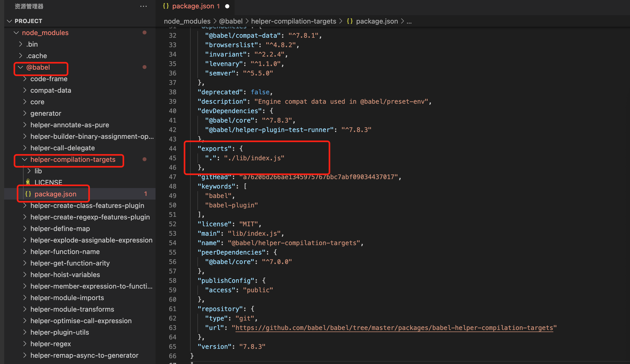This screenshot has height=364, width=630.
Task: Click the unsaved changes dot on package.json tab
Action: click(227, 6)
